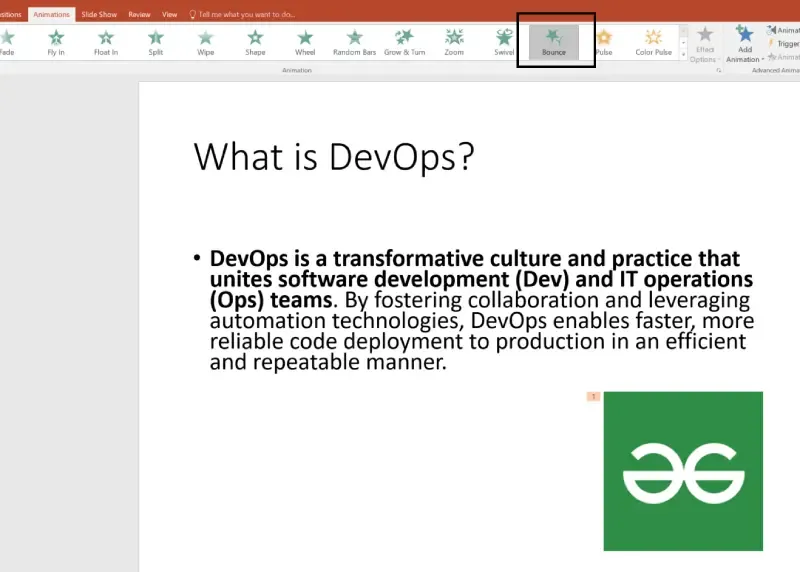Apply the Color Pulse animation

click(x=654, y=42)
